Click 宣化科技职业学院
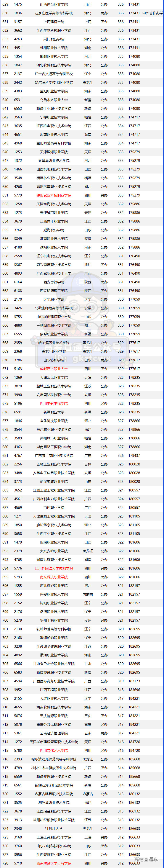 pyautogui.click(x=54, y=421)
